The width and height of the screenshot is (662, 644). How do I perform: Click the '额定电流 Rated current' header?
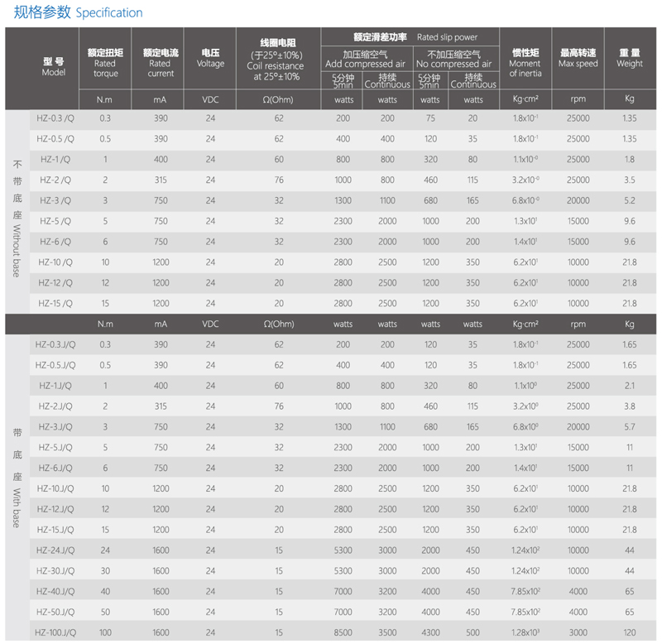click(161, 63)
